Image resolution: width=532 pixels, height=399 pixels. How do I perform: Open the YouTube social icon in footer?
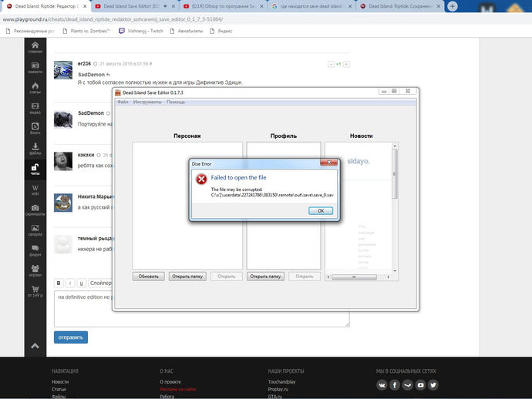click(420, 385)
